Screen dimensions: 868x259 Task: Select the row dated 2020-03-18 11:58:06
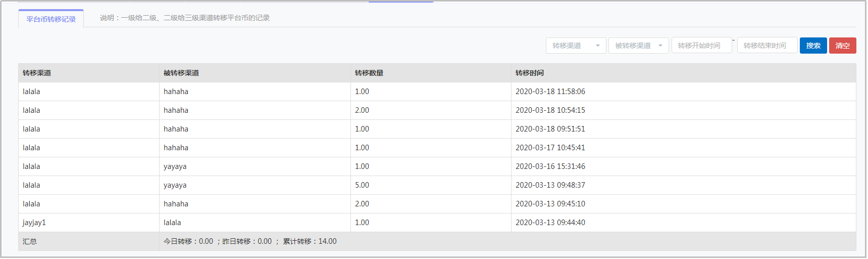click(x=437, y=92)
